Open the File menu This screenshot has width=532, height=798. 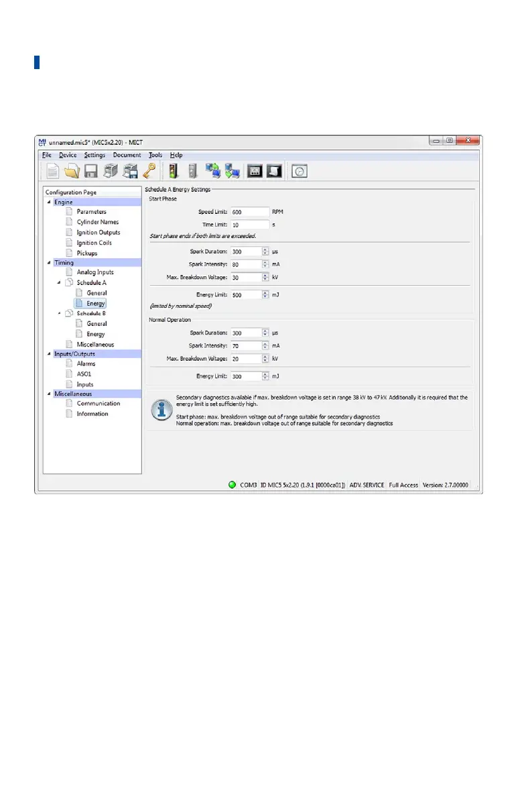pos(47,155)
